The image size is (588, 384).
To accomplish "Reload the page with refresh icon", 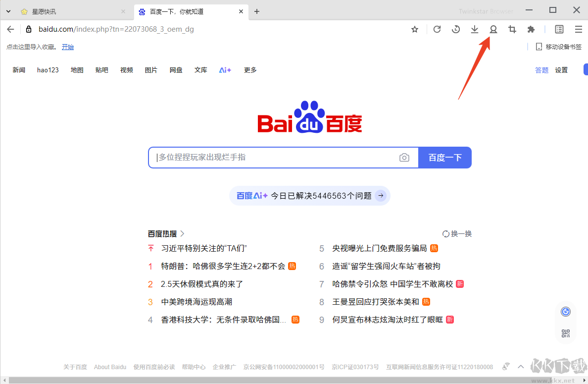I will coord(437,29).
